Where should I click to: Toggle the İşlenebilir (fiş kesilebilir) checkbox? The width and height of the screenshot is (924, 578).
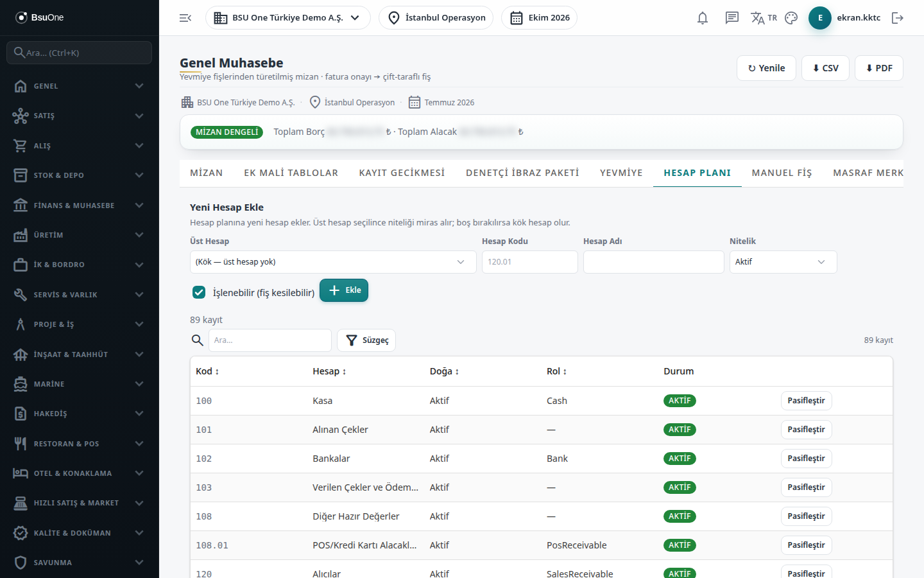coord(199,292)
